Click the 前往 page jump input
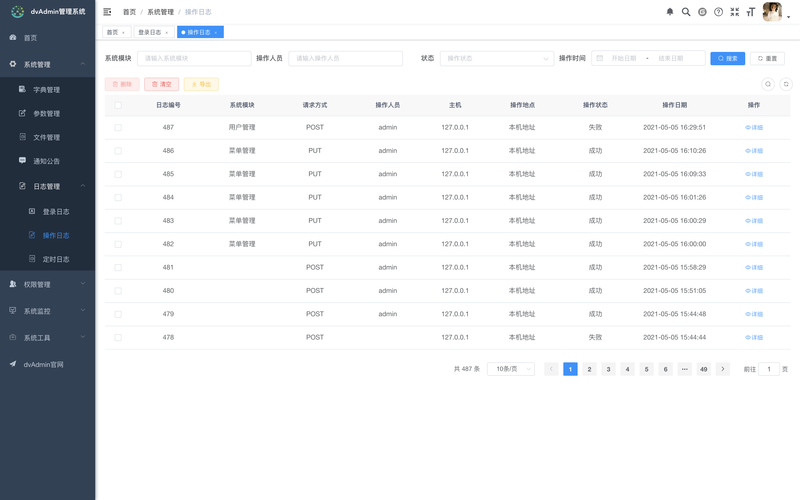 [769, 369]
